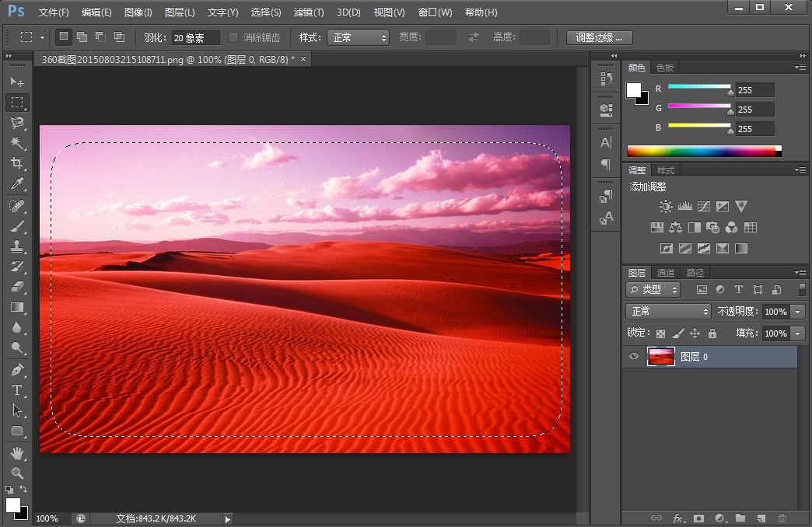The width and height of the screenshot is (812, 527).
Task: Select the Lasso tool
Action: pyautogui.click(x=17, y=123)
